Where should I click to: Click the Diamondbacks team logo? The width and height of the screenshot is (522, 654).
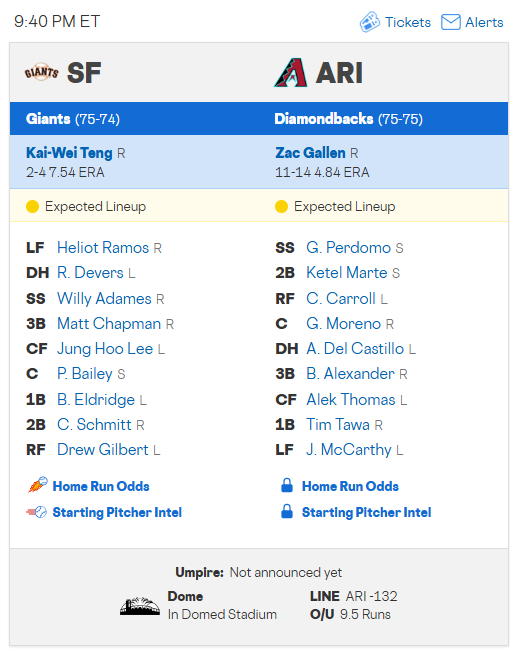click(x=291, y=73)
